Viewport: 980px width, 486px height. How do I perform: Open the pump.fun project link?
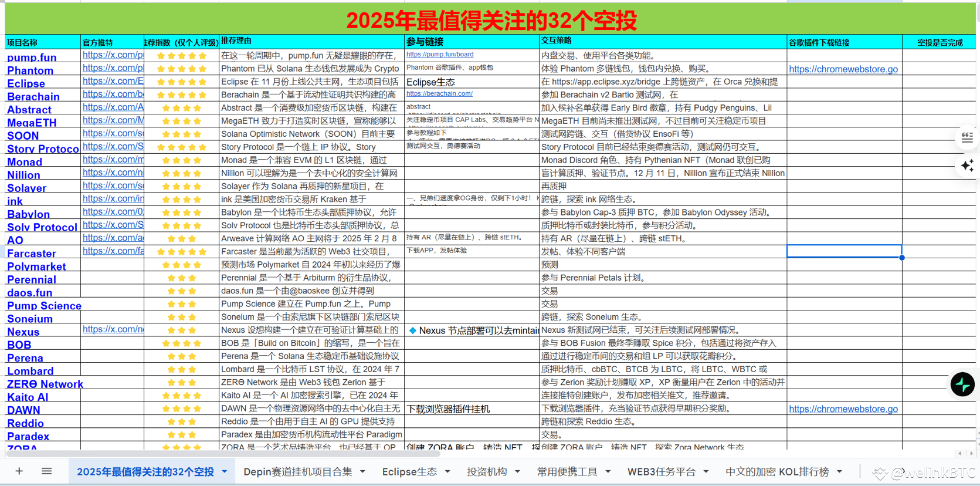click(32, 57)
